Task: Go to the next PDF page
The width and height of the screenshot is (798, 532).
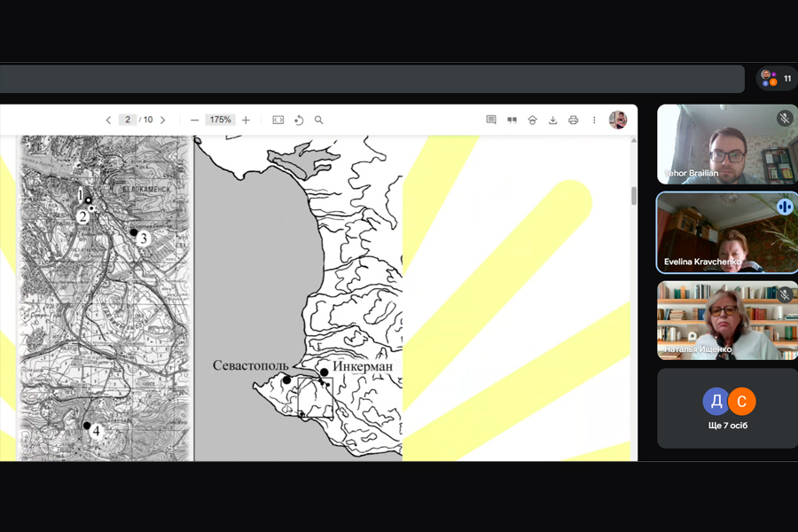Action: [x=163, y=121]
